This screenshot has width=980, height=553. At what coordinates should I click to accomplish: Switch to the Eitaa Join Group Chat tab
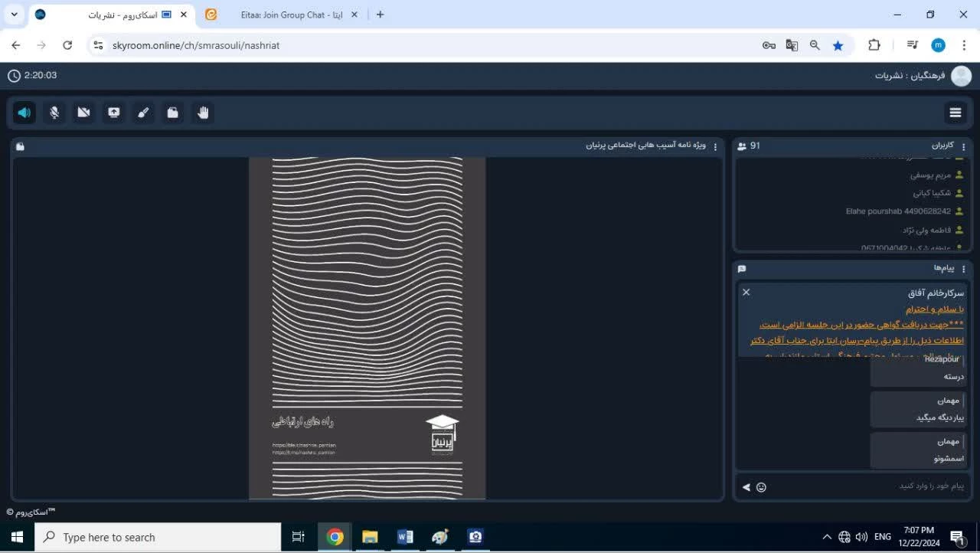(283, 15)
